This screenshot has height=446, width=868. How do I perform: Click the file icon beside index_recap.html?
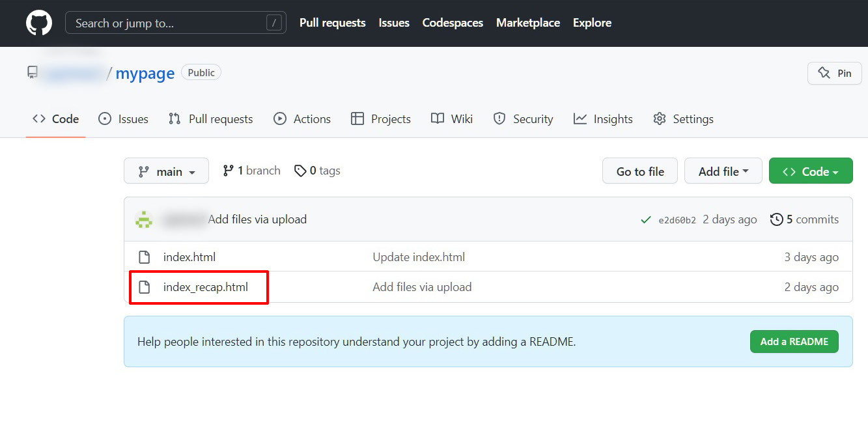[145, 287]
